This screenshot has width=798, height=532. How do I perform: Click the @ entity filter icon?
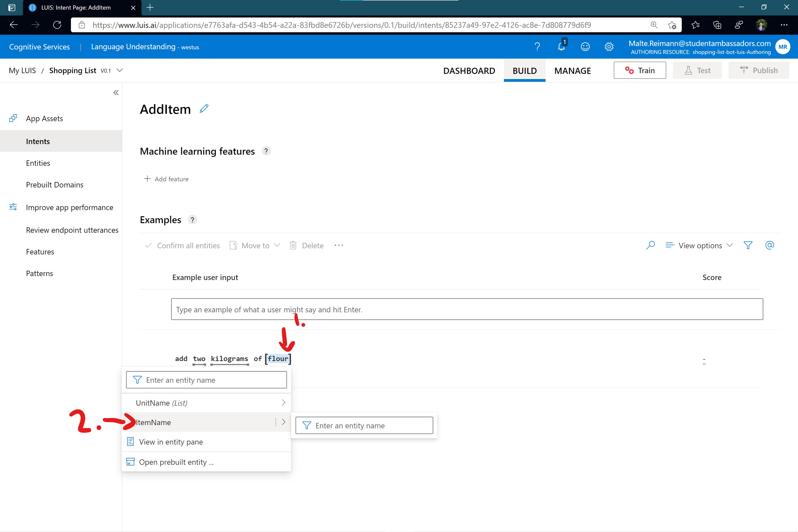pyautogui.click(x=769, y=245)
